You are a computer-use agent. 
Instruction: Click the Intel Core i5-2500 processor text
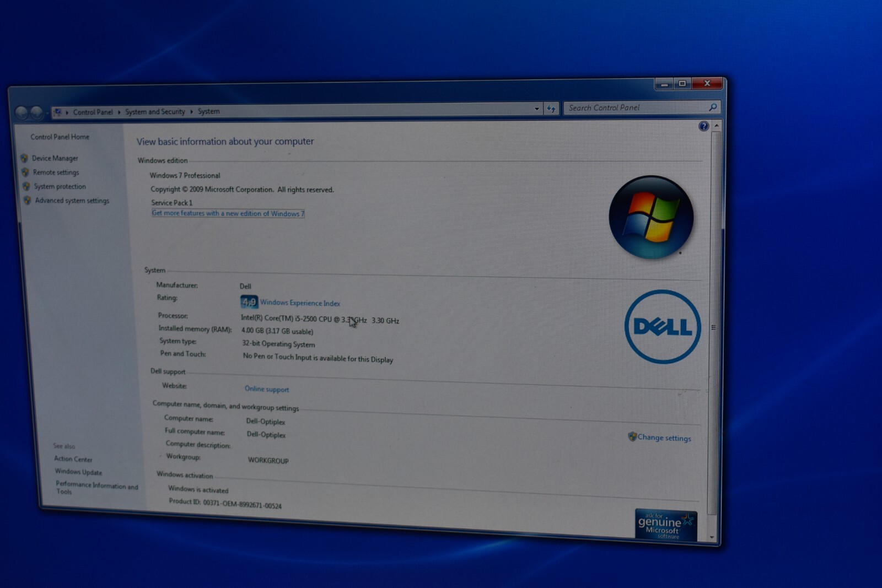pos(320,319)
